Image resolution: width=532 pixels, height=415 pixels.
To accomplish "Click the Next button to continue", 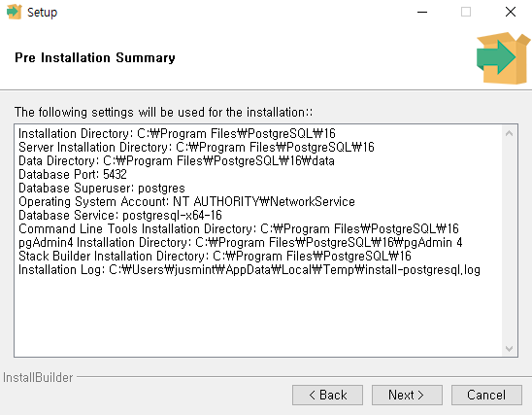I will click(407, 395).
